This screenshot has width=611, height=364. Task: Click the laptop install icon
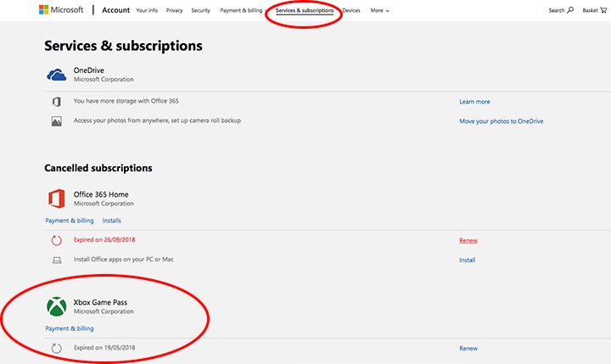(x=57, y=260)
